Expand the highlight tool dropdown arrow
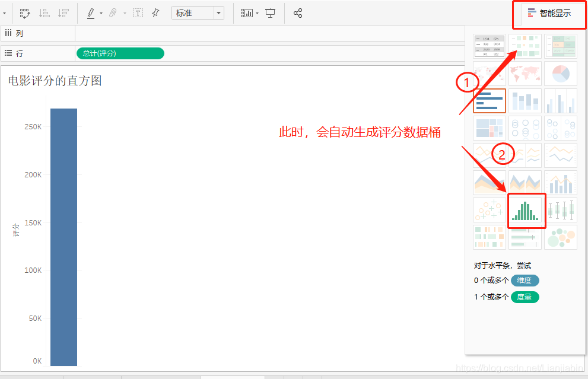 coord(100,12)
